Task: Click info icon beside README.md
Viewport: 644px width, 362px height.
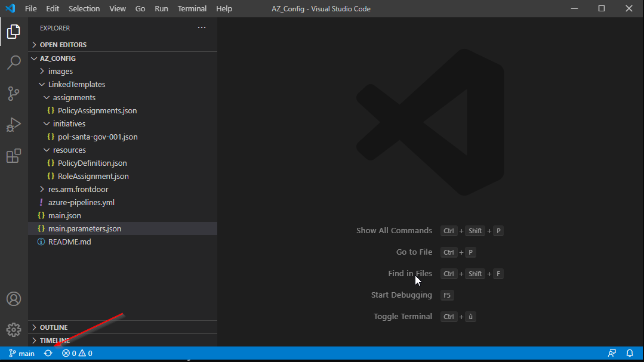Action: click(x=41, y=242)
